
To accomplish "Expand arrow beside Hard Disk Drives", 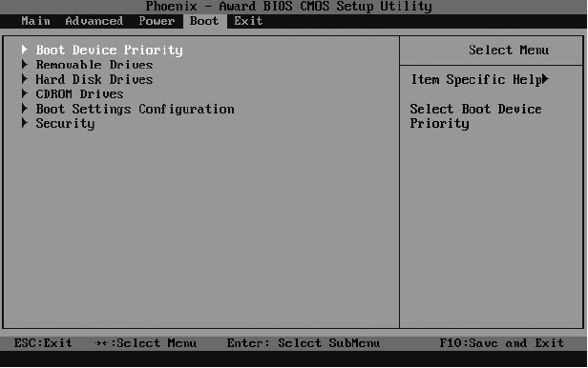I will point(25,79).
